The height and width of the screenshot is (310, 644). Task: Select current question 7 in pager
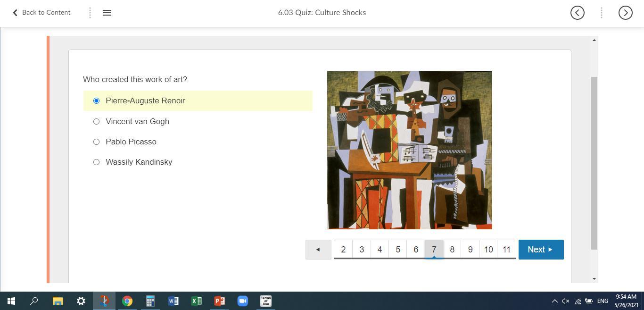click(x=434, y=250)
